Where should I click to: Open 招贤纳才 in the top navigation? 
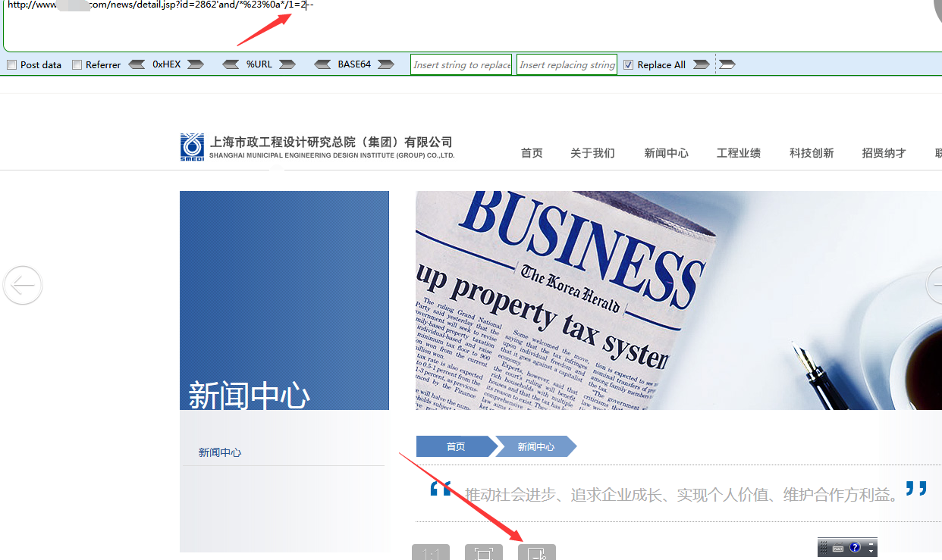[884, 153]
